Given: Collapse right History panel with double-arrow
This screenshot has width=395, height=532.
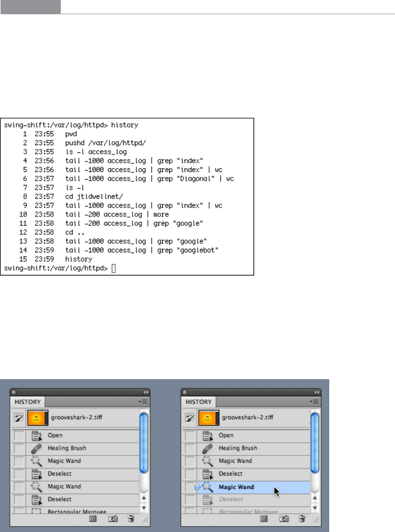Looking at the screenshot, I should pyautogui.click(x=317, y=392).
